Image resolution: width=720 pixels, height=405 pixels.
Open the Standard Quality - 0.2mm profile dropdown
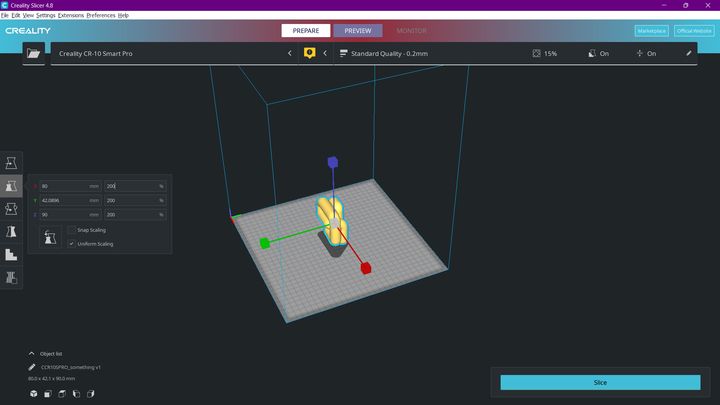point(515,53)
